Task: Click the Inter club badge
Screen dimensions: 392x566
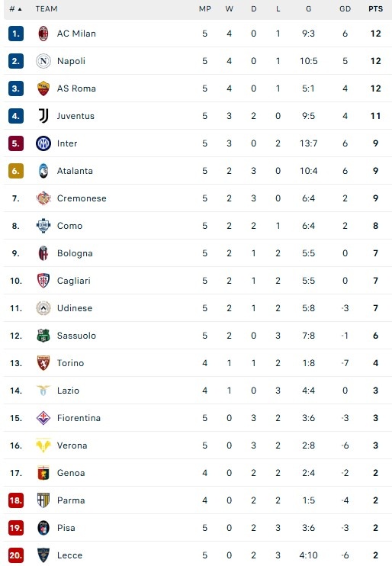Action: point(43,143)
